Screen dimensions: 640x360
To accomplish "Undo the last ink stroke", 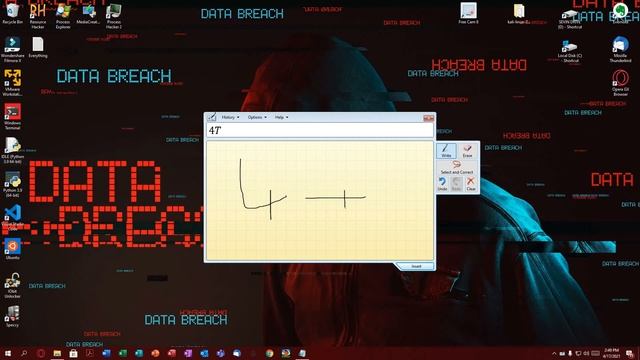I will pyautogui.click(x=442, y=184).
